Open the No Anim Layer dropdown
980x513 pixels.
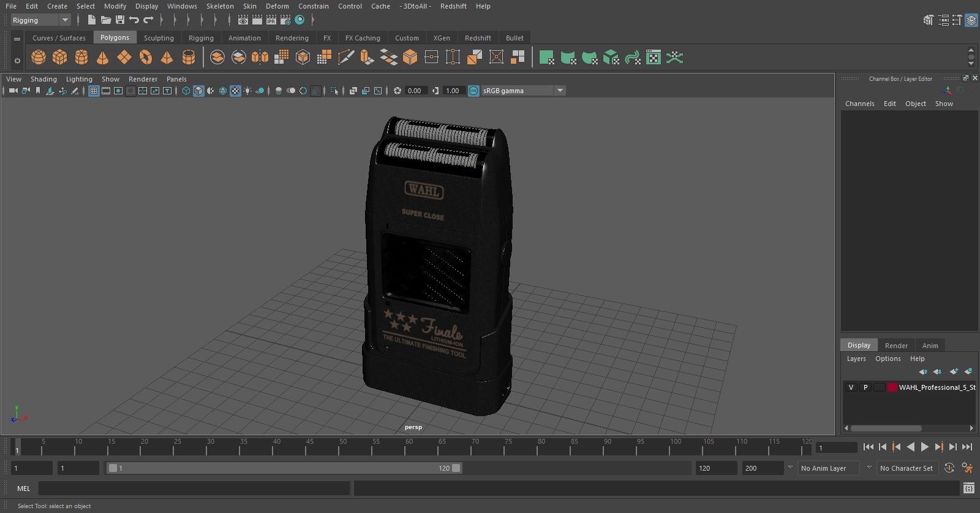pos(829,468)
